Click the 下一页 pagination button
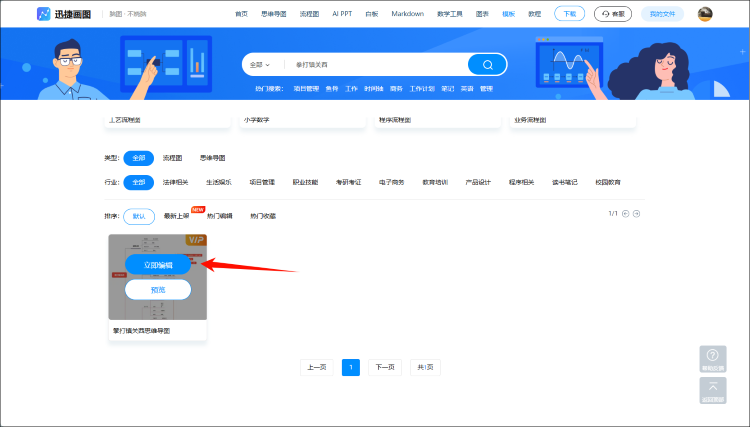 pos(385,368)
